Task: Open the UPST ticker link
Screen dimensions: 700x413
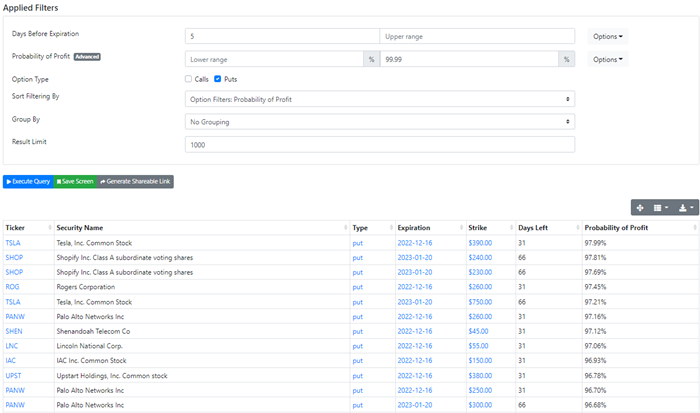Action: (x=13, y=375)
